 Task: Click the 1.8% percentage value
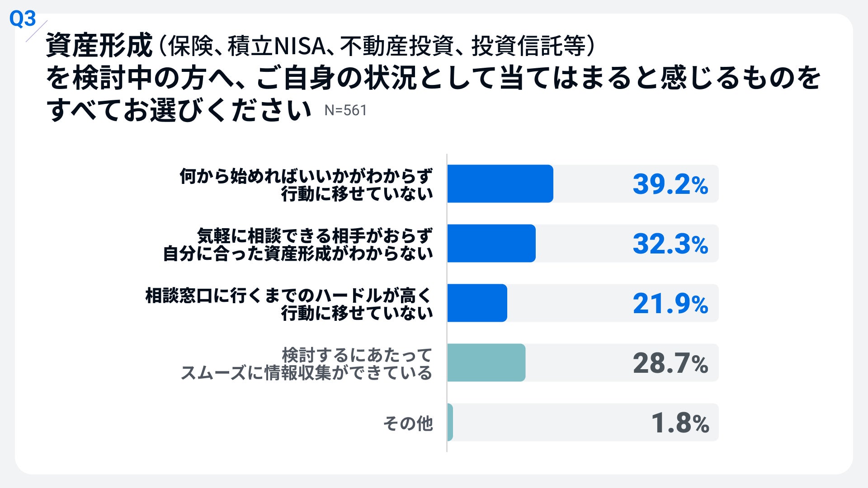tap(680, 423)
